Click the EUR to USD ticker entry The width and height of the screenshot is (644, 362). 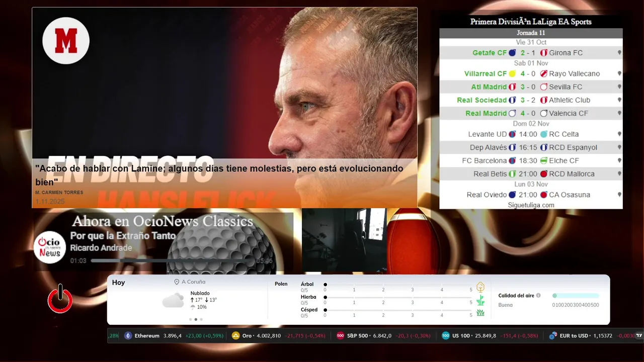(592, 336)
